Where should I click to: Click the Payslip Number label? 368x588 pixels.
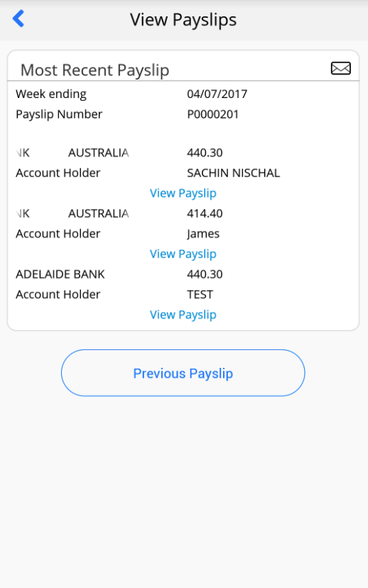[59, 114]
